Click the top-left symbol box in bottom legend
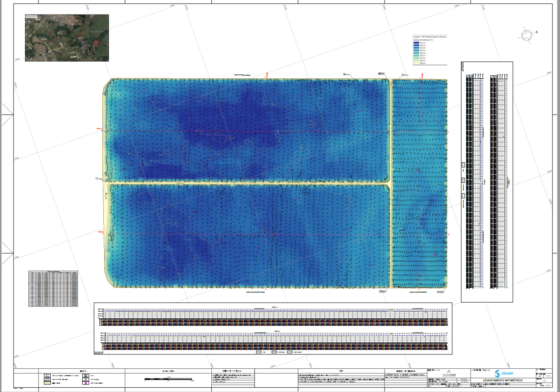Image resolution: width=560 pixels, height=392 pixels. point(46,375)
